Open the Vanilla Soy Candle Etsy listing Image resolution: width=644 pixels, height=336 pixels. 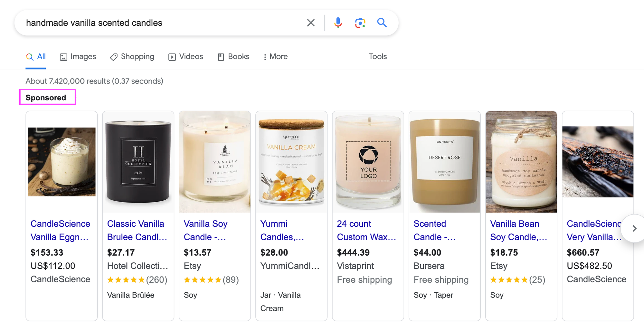pos(205,230)
